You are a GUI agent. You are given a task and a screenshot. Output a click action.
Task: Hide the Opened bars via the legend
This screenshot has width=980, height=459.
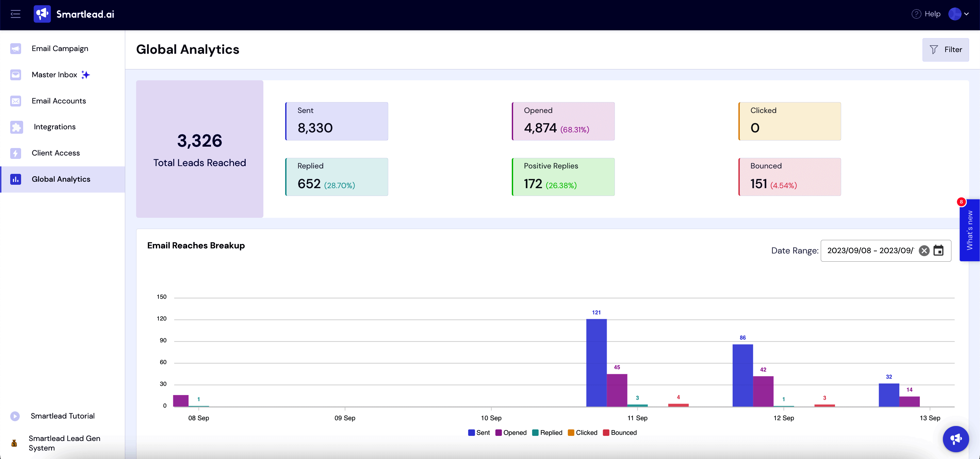pos(511,433)
